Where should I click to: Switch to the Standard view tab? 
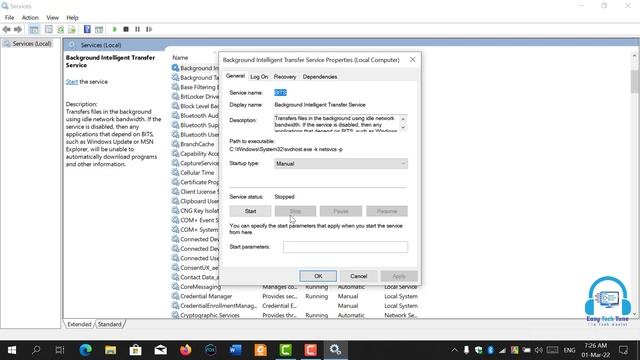tap(109, 324)
